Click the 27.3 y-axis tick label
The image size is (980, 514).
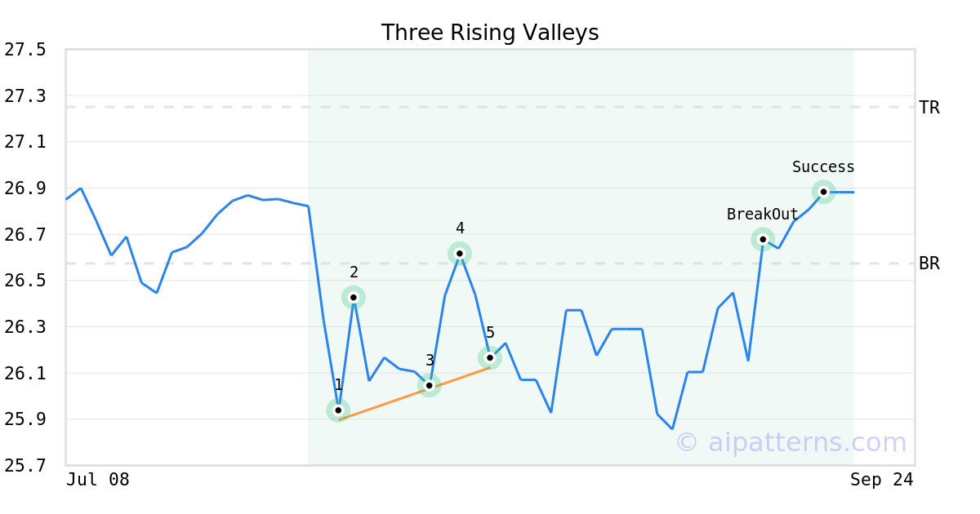pyautogui.click(x=24, y=96)
